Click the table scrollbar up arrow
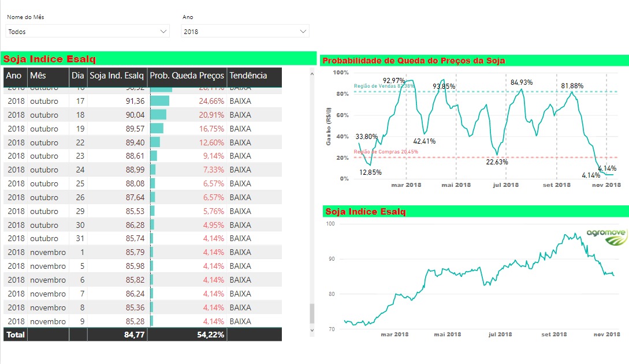Screen dimensions: 629x364 312,73
